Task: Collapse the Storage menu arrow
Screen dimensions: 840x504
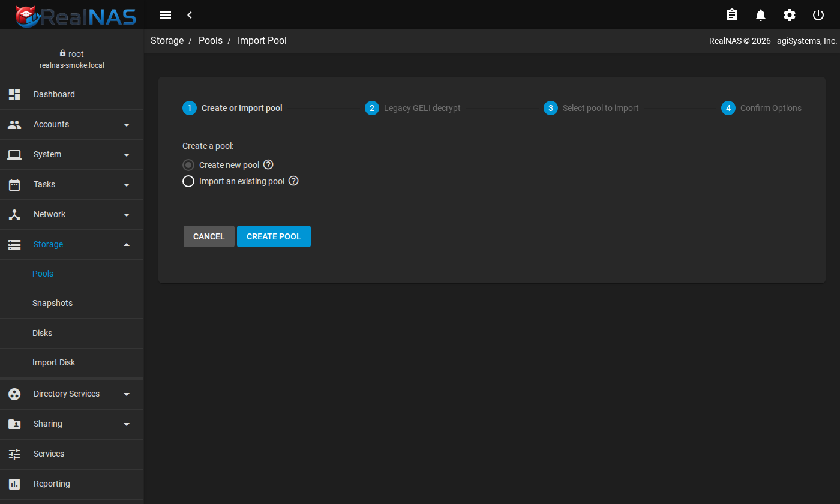Action: 127,244
